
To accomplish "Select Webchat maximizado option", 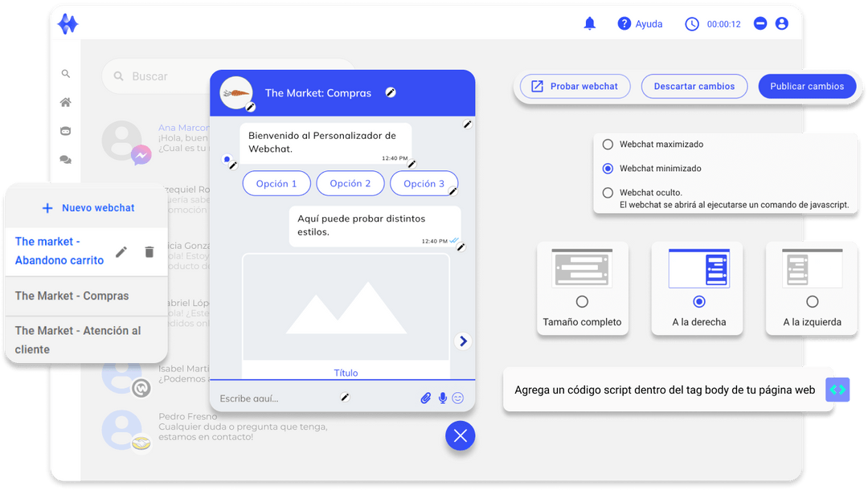I will (608, 145).
